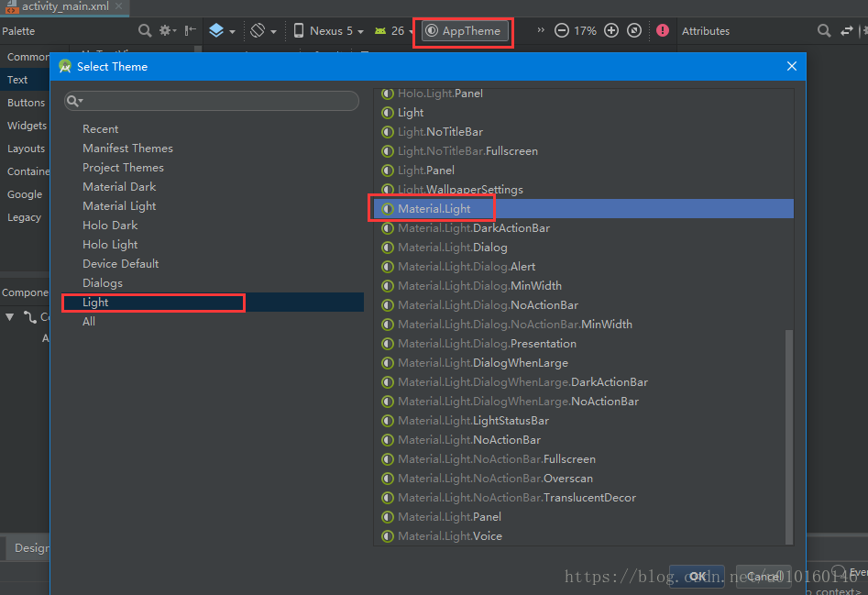Select the highlighted Material.Light theme
The image size is (868, 595).
point(584,209)
